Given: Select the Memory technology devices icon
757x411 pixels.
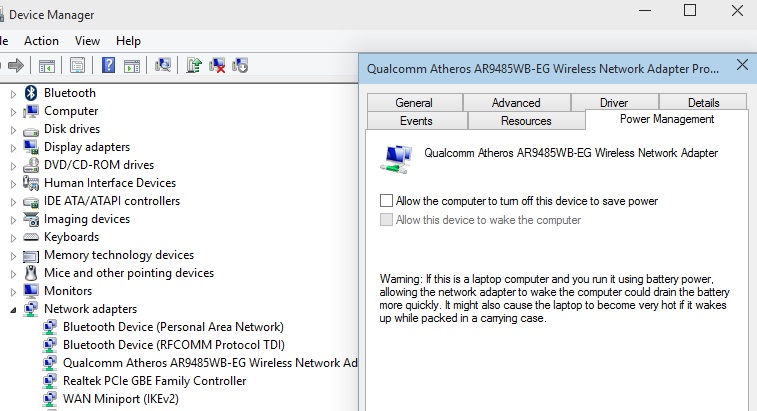Looking at the screenshot, I should 31,255.
